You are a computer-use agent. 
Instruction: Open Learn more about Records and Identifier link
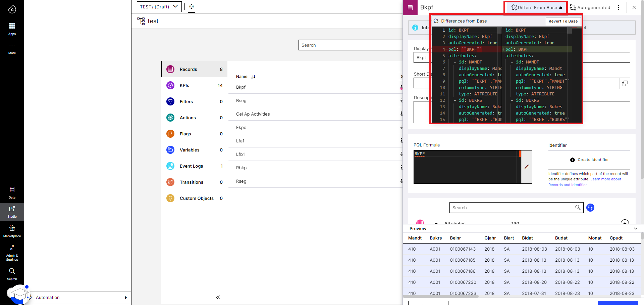(585, 182)
